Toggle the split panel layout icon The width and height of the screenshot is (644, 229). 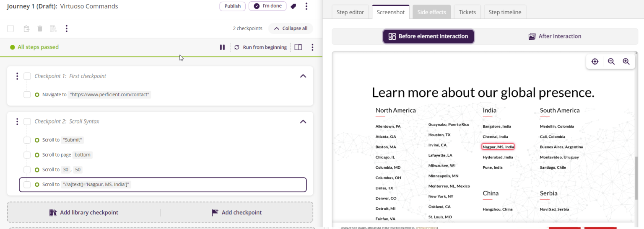tap(298, 47)
